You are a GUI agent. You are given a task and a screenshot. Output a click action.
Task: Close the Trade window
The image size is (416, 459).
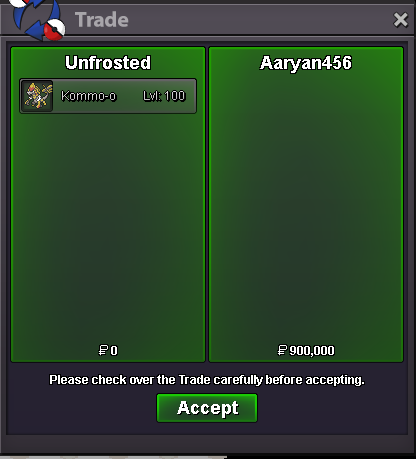tap(400, 20)
